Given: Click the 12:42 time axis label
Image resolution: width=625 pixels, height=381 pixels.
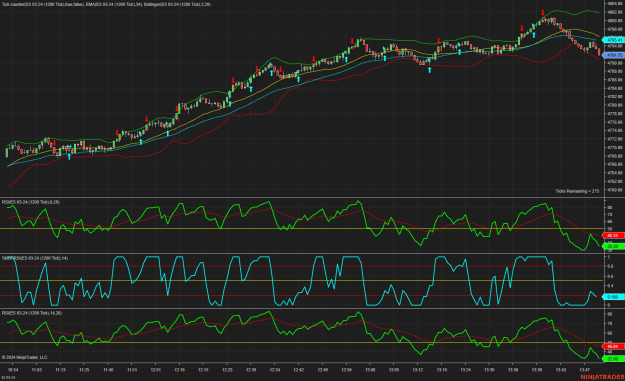Looking at the screenshot, I should (x=299, y=370).
